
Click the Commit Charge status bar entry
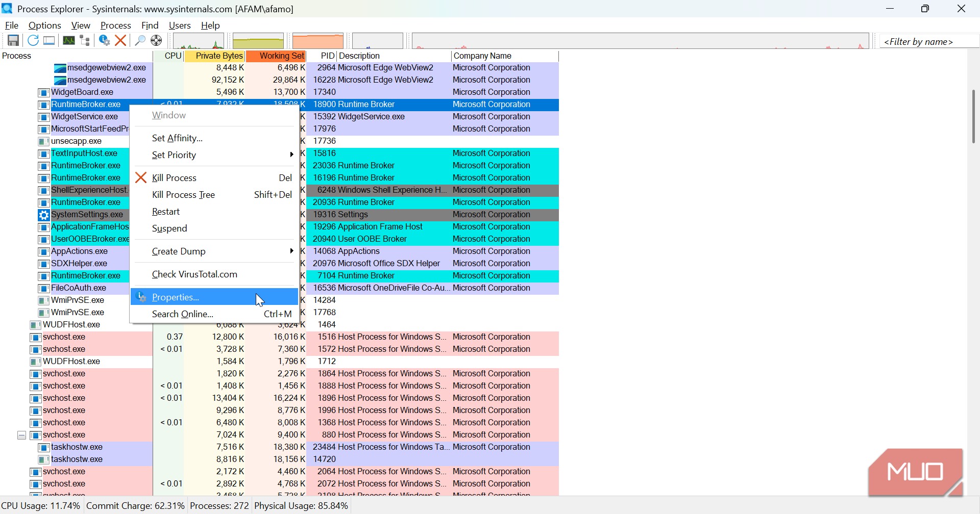pos(135,506)
